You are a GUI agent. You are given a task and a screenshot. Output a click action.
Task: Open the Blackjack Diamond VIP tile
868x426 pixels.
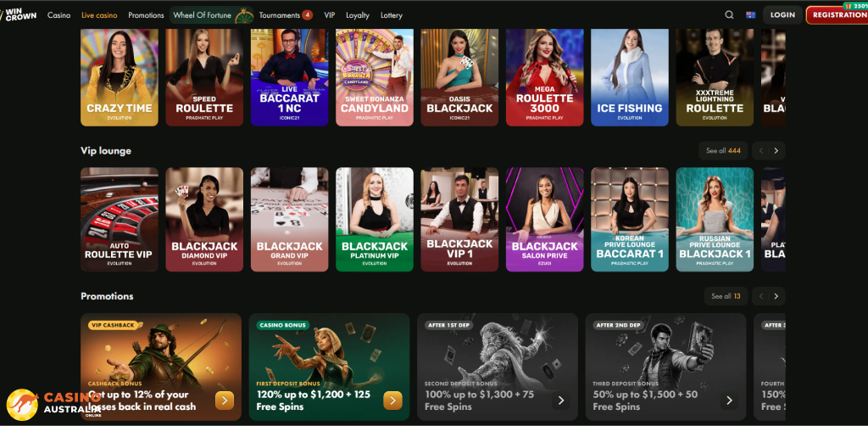tap(204, 220)
